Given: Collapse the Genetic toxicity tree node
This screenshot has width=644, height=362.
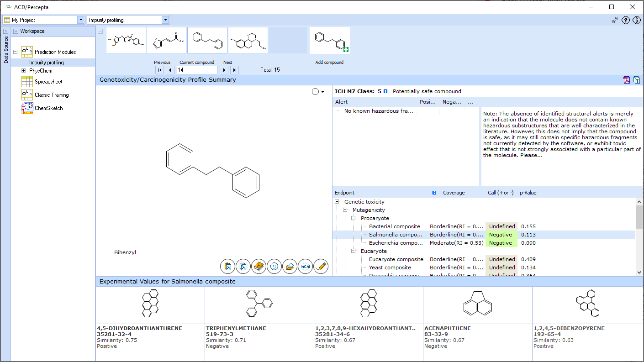Looking at the screenshot, I should [338, 202].
